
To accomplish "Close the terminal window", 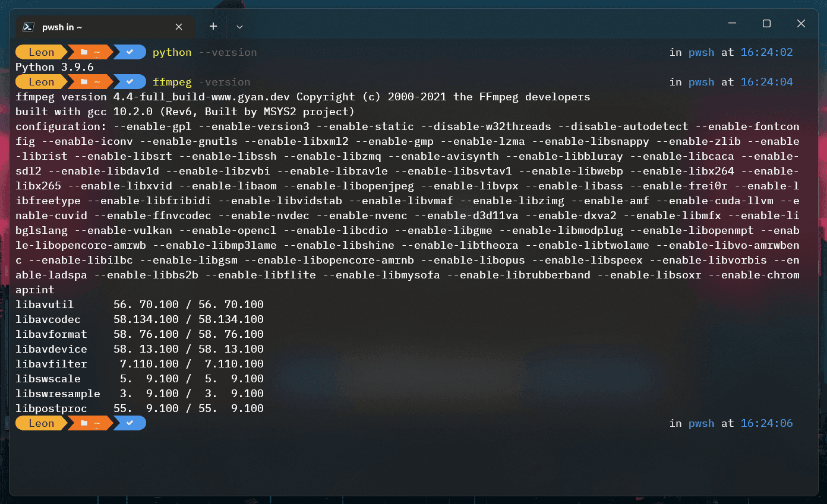I will click(801, 24).
